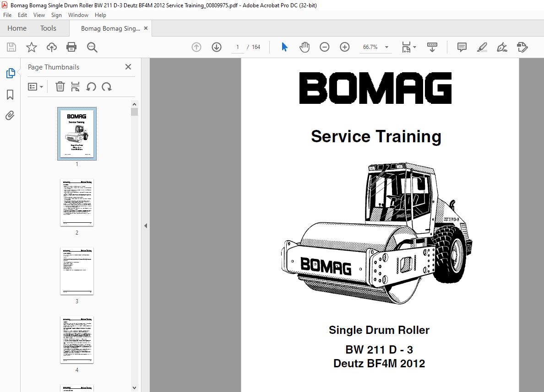Viewport: 544px width, 392px height.
Task: Click the scrolling mode toolbar icon
Action: click(x=432, y=47)
